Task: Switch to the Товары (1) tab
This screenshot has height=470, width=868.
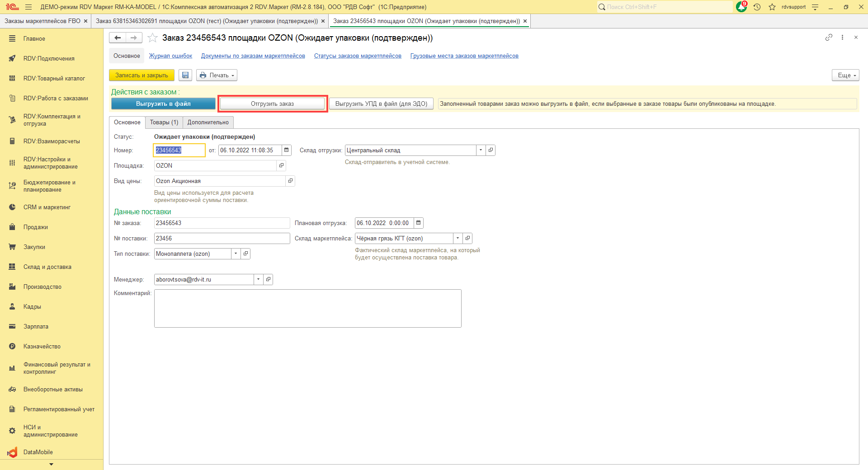Action: pyautogui.click(x=164, y=122)
